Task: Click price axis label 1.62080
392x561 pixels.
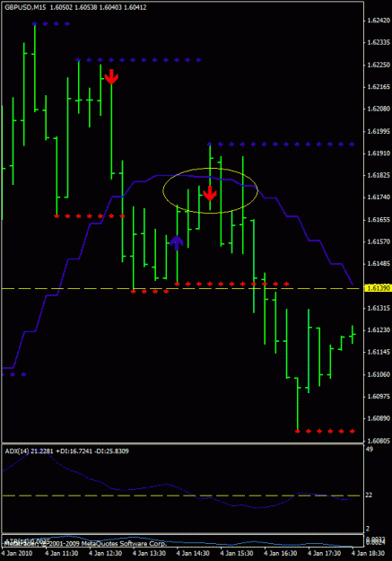Action: [379, 109]
